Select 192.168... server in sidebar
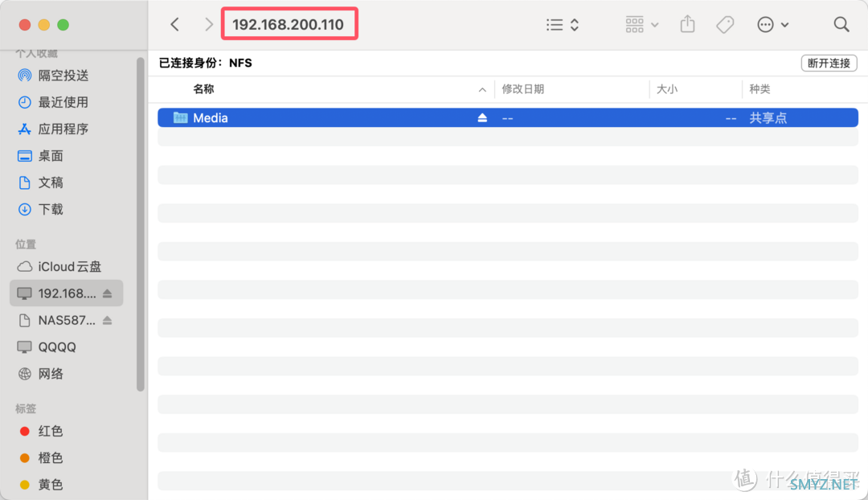 67,293
